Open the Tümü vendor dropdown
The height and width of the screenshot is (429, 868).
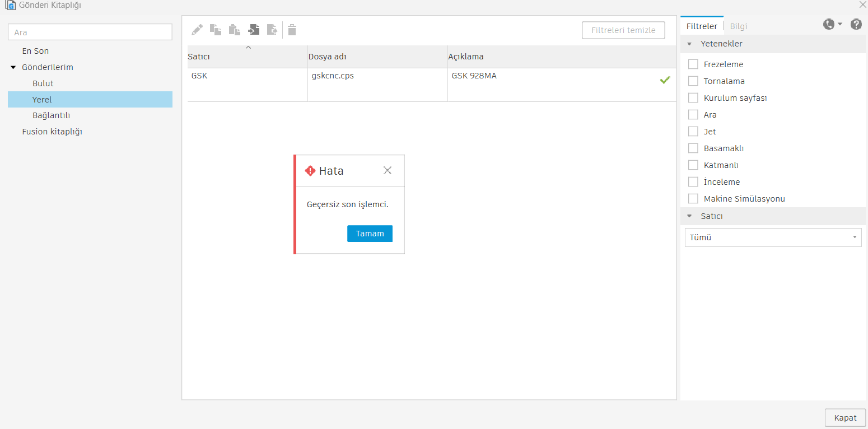(x=773, y=237)
